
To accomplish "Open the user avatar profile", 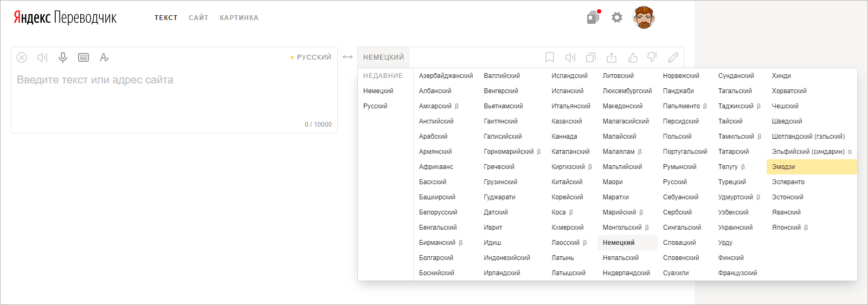I will click(644, 17).
